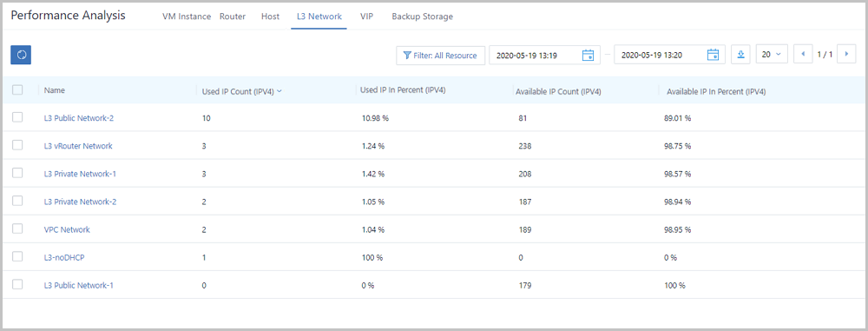The height and width of the screenshot is (331, 868).
Task: Select the L3-noDHCP row checkbox
Action: coord(17,256)
